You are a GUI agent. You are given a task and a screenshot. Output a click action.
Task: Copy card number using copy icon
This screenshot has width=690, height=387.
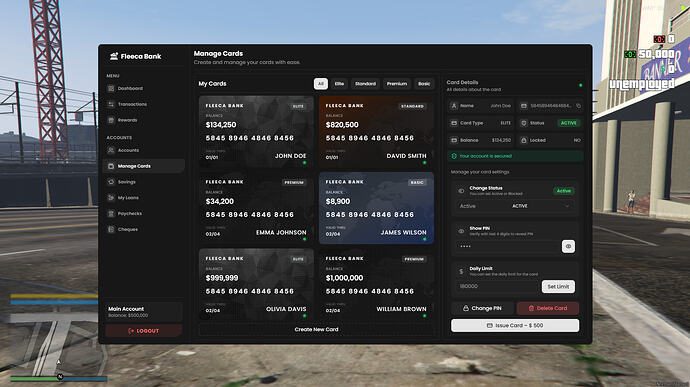578,106
